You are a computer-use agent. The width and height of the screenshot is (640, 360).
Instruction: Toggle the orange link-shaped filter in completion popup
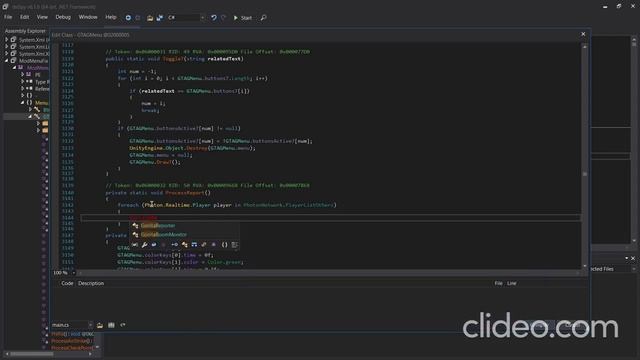(x=204, y=244)
